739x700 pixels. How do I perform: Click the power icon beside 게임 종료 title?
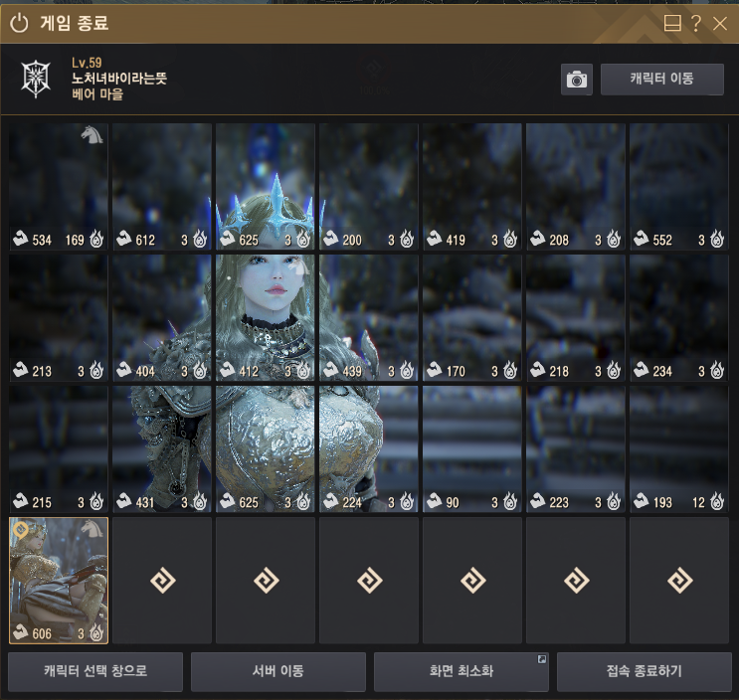(x=19, y=23)
